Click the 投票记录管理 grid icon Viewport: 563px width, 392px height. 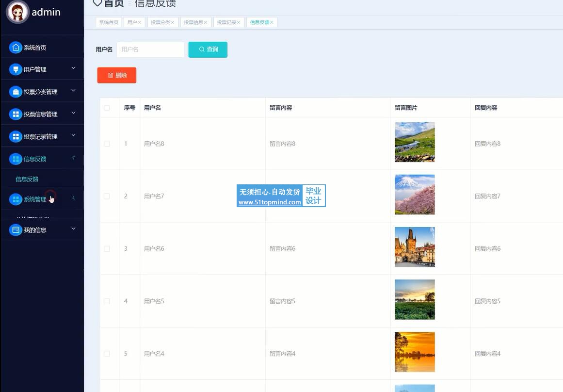point(16,136)
